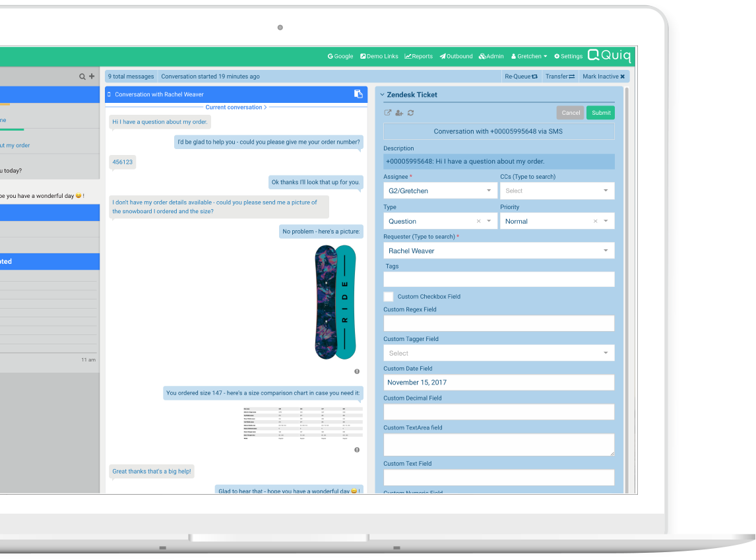Cancel the Zendesk ticket
756x560 pixels.
[x=571, y=113]
